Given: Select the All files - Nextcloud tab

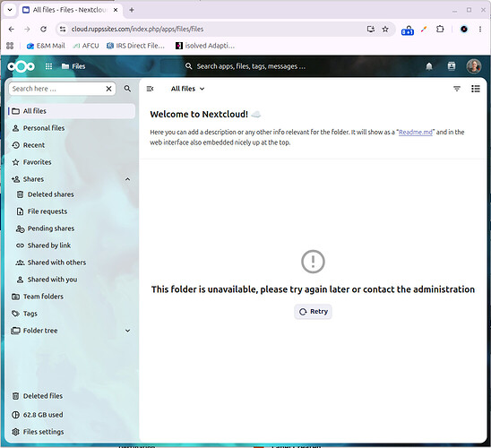Looking at the screenshot, I should 70,10.
